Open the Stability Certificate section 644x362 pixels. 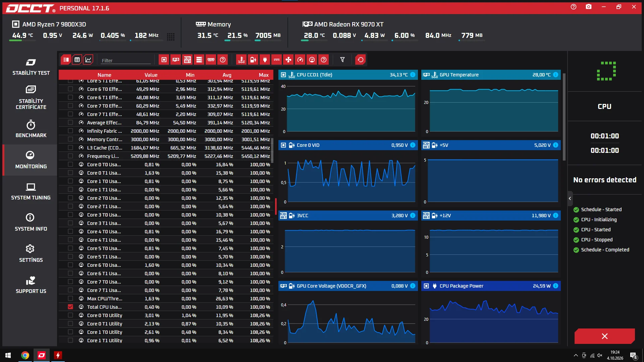coord(31,98)
